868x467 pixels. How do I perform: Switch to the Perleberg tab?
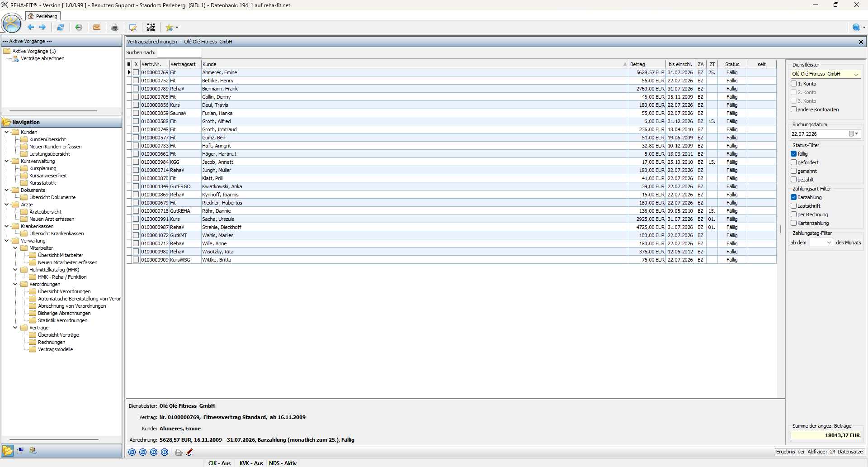coord(42,16)
